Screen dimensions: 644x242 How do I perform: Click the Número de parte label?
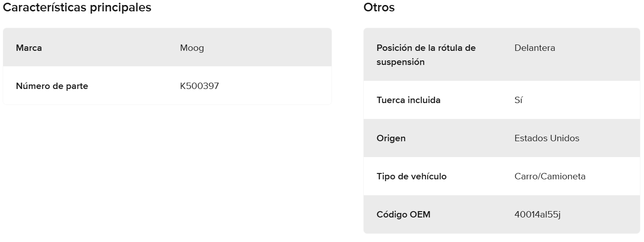52,86
